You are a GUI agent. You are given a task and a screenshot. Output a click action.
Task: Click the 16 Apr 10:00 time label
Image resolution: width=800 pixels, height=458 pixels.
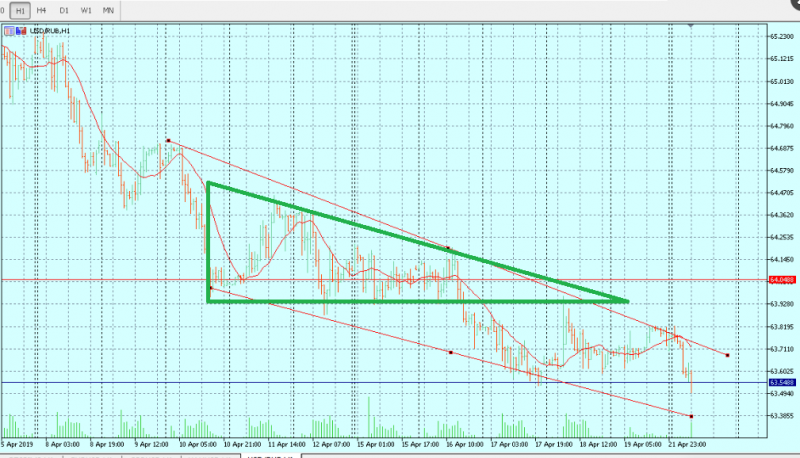[x=465, y=444]
